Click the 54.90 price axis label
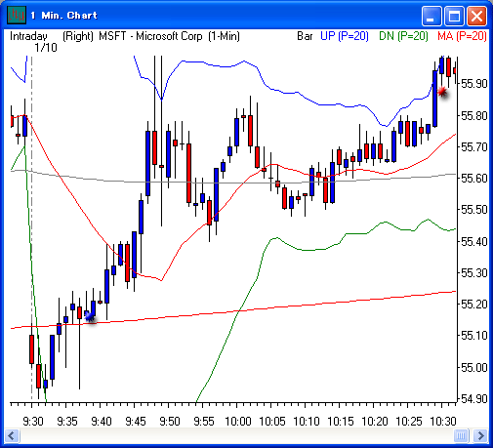Screen dimensions: 493x448 (x=474, y=398)
